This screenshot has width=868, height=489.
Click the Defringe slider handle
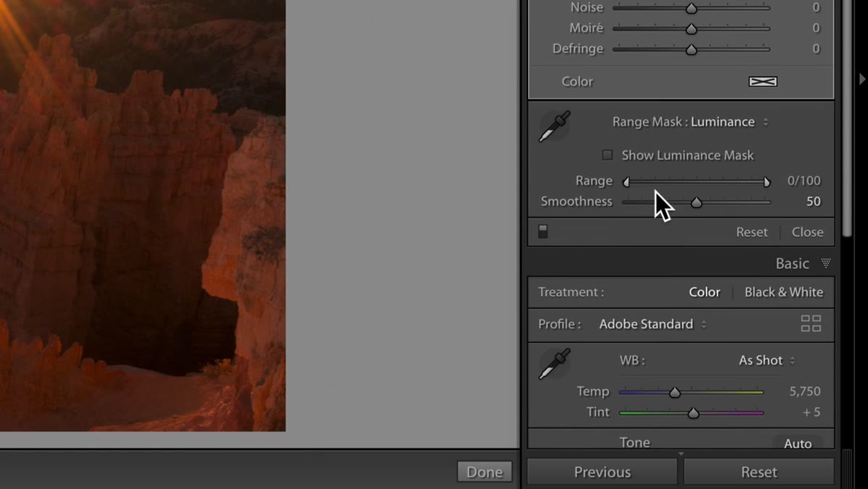click(x=692, y=49)
